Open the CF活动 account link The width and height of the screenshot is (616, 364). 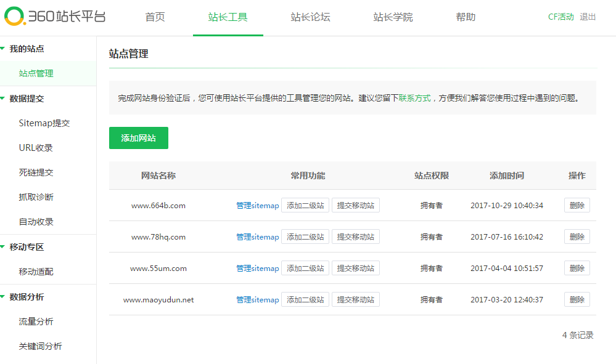coord(561,17)
